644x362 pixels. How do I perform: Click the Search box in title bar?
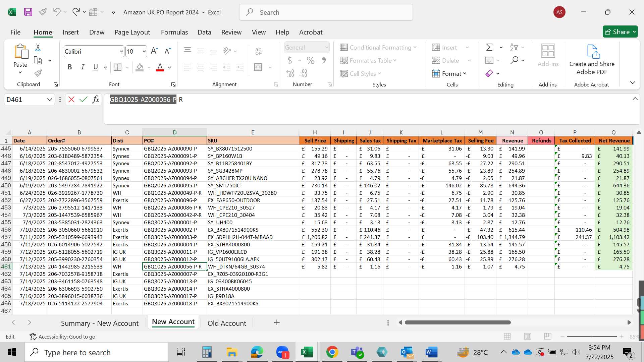(326, 12)
